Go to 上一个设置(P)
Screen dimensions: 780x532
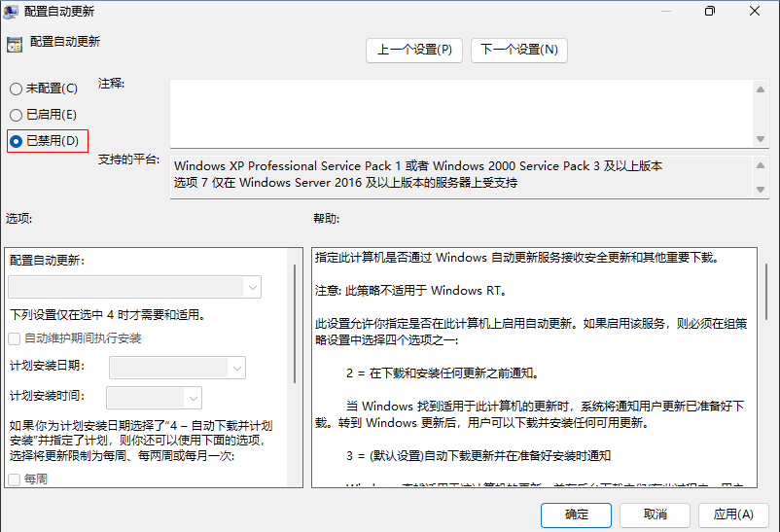click(x=414, y=50)
